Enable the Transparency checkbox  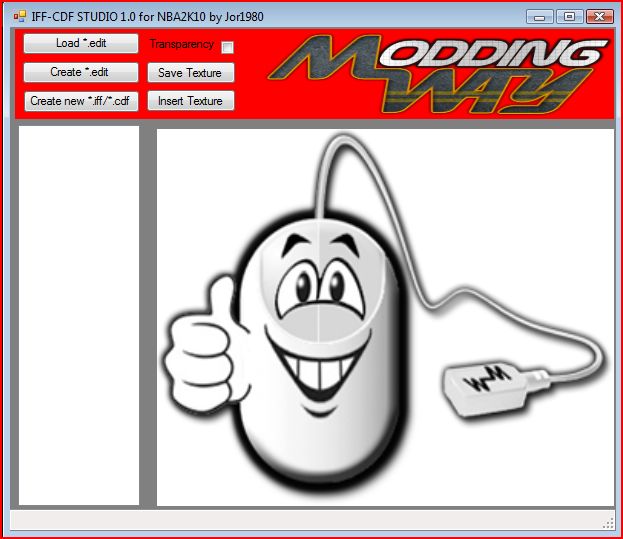[x=228, y=47]
